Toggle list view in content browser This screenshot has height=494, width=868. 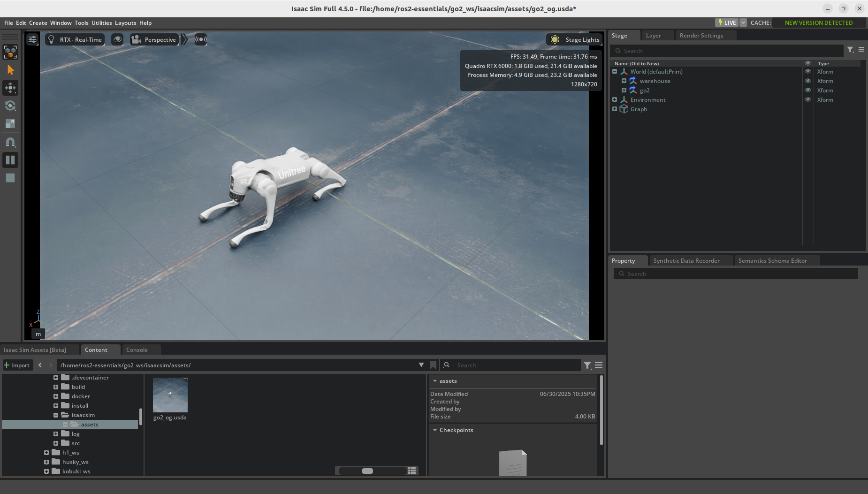412,471
